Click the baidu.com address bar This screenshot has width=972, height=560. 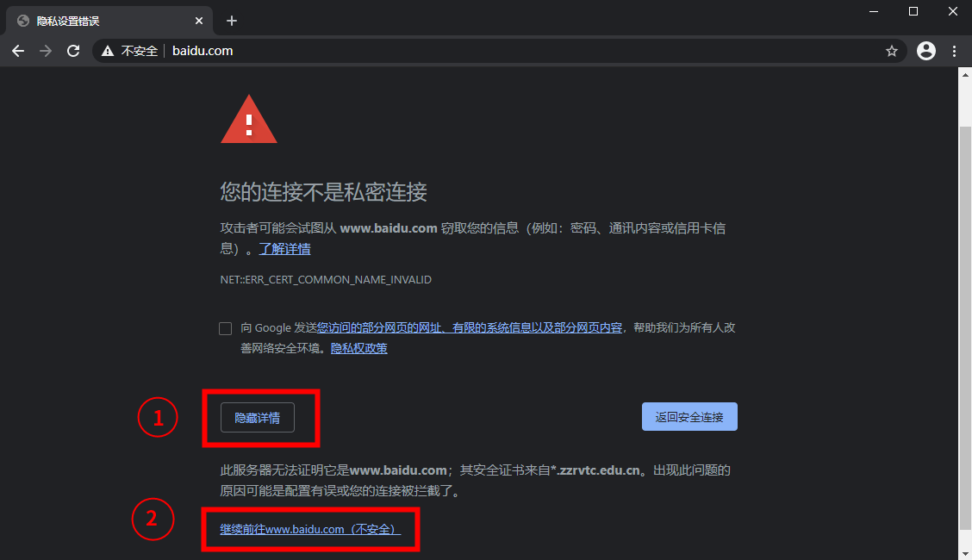coord(496,51)
